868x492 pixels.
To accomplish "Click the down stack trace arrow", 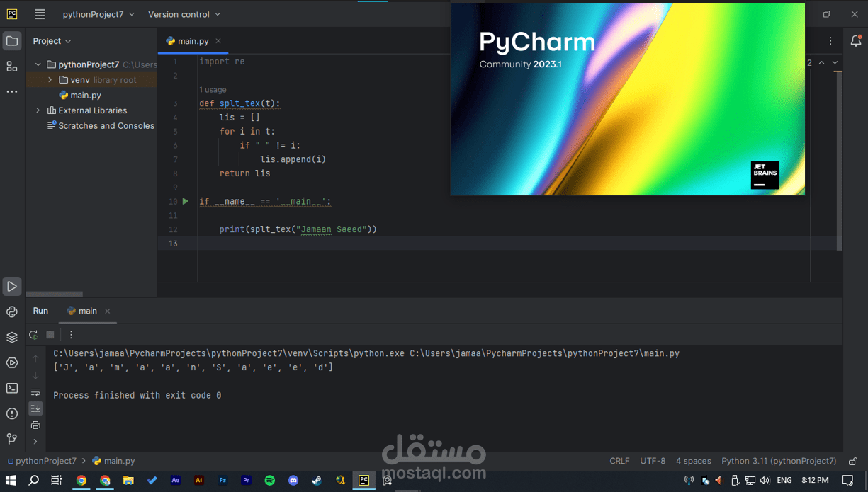I will [x=35, y=375].
